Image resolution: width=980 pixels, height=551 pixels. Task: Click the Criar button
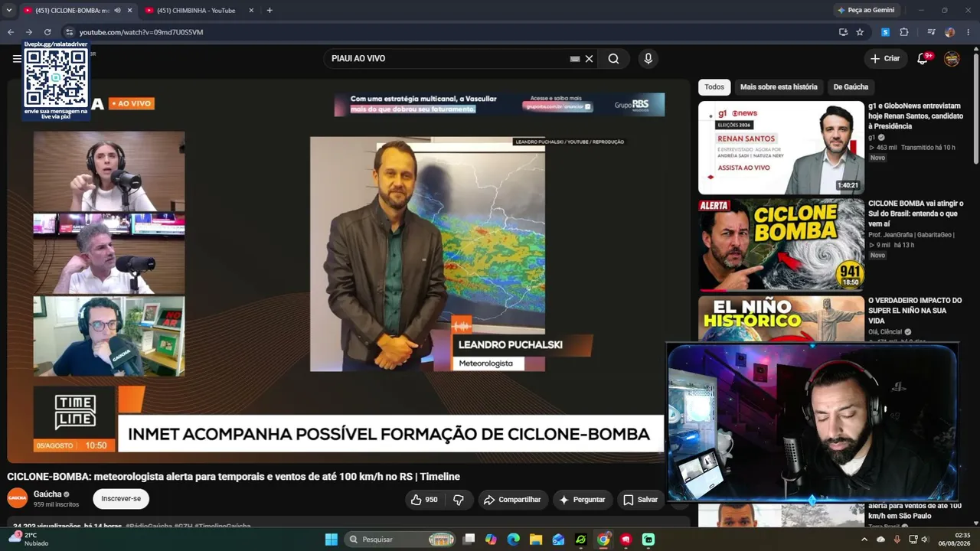point(885,58)
